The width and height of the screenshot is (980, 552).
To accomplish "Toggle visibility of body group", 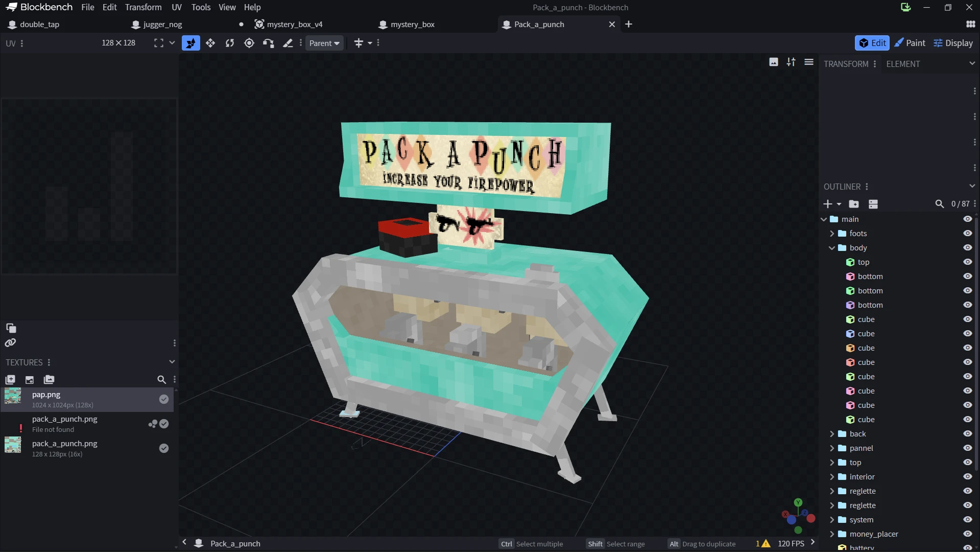I will click(x=967, y=247).
